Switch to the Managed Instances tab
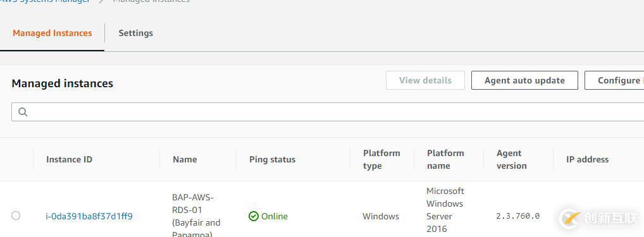Viewport: 644px width, 237px height. pos(52,33)
